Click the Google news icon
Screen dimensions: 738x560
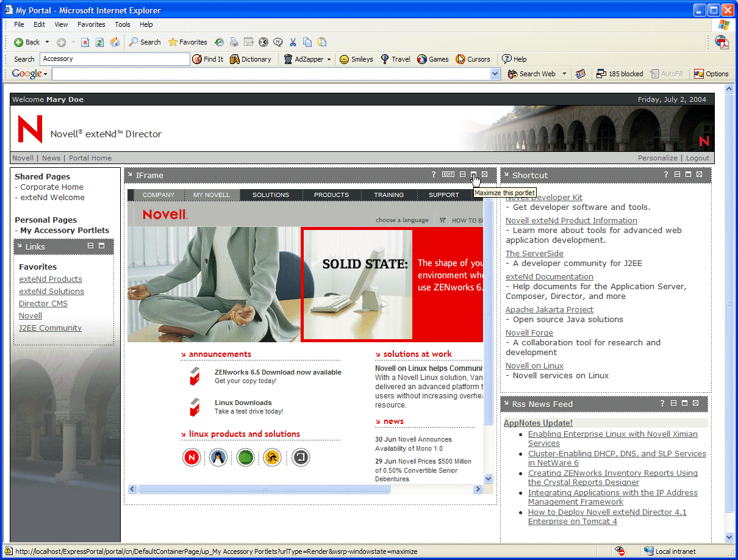[581, 74]
